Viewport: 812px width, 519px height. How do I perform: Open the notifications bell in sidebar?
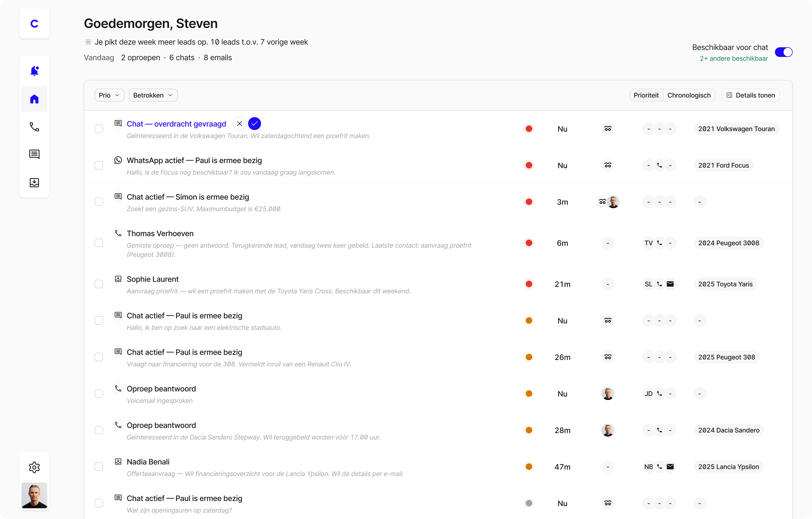[x=34, y=71]
